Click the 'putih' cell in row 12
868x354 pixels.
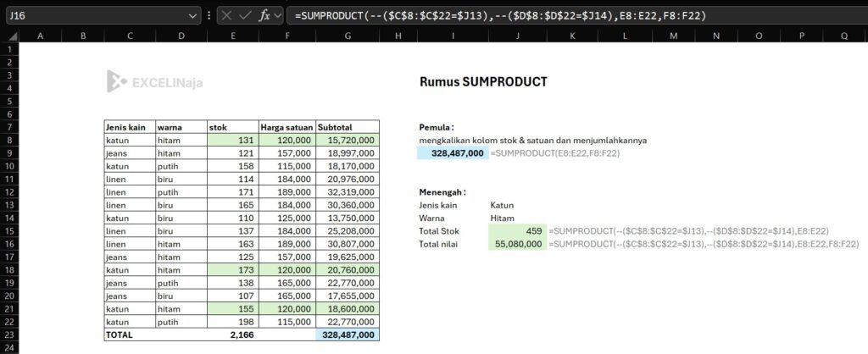181,192
